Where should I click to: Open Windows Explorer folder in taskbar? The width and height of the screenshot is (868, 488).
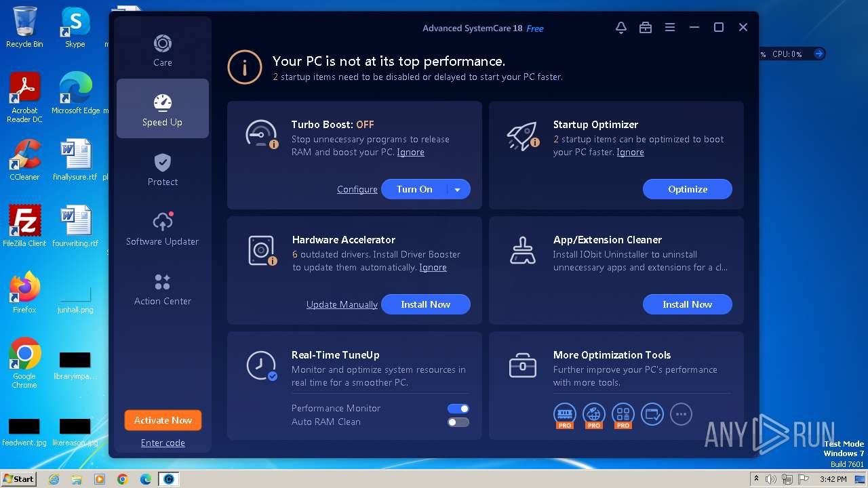pos(77,479)
